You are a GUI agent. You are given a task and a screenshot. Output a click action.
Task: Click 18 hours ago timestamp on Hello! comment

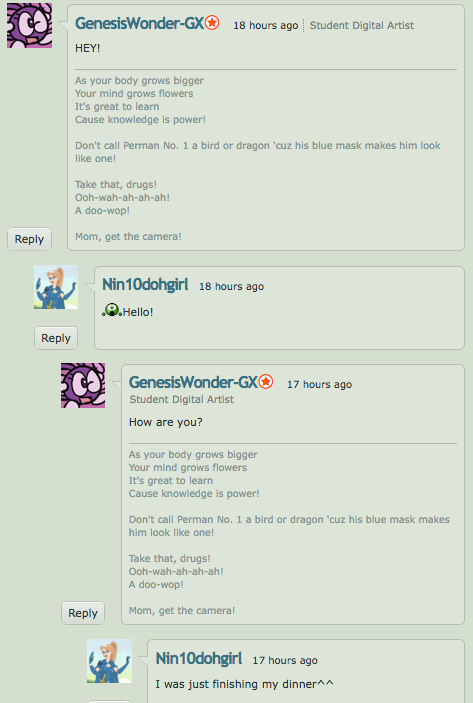coord(231,286)
